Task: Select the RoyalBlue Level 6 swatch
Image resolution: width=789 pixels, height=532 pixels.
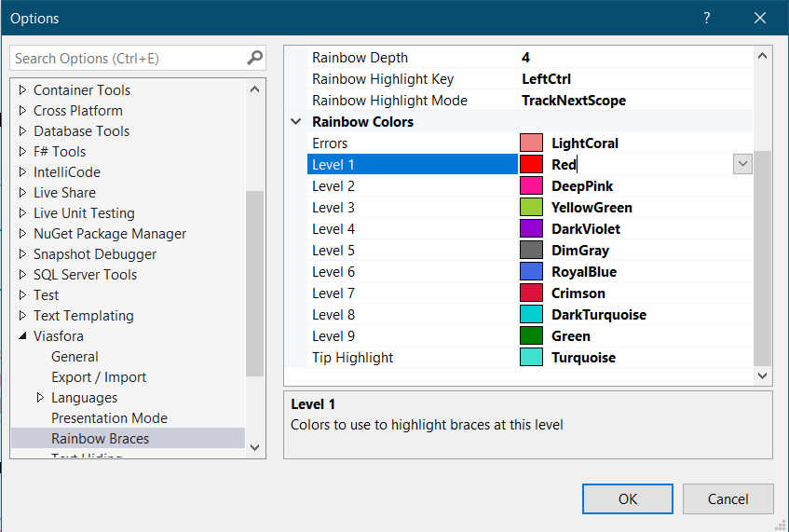Action: coord(531,272)
